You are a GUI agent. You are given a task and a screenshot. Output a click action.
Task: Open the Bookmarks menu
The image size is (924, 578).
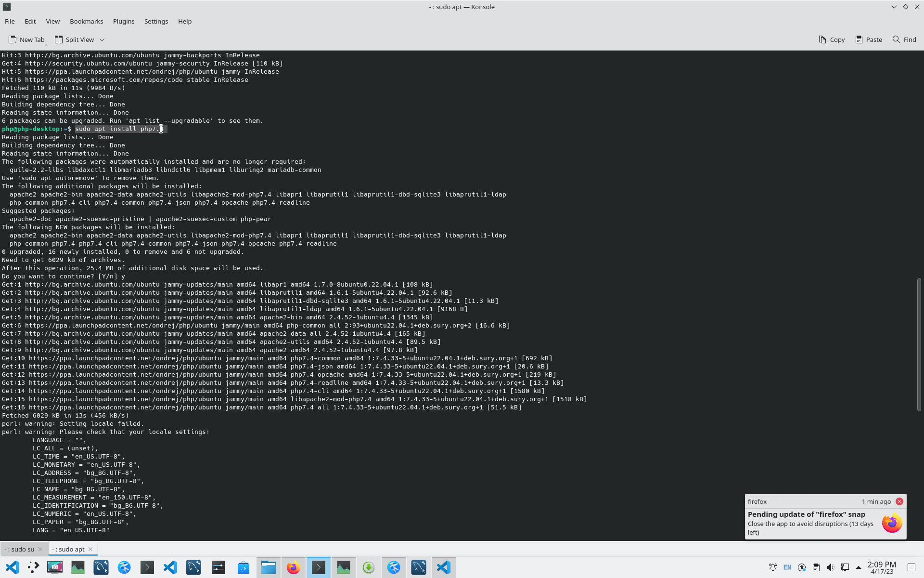point(86,21)
